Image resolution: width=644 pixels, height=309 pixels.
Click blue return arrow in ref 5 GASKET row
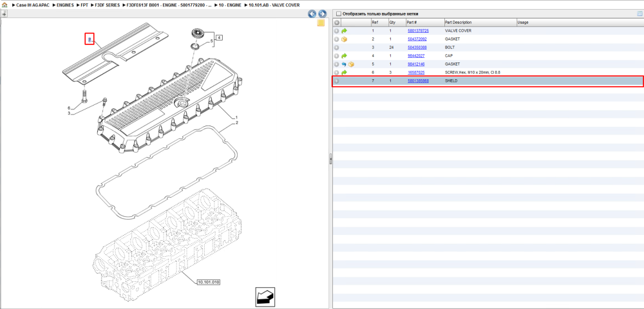(344, 64)
